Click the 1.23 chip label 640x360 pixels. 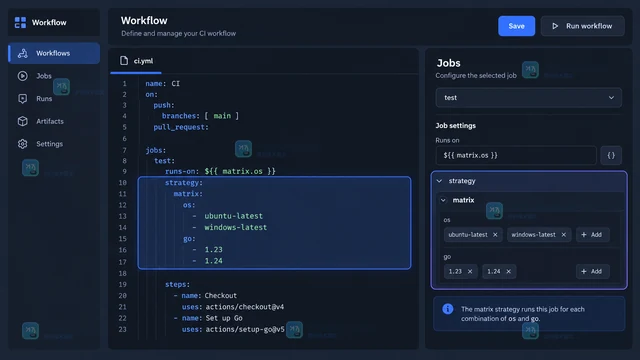tap(455, 271)
